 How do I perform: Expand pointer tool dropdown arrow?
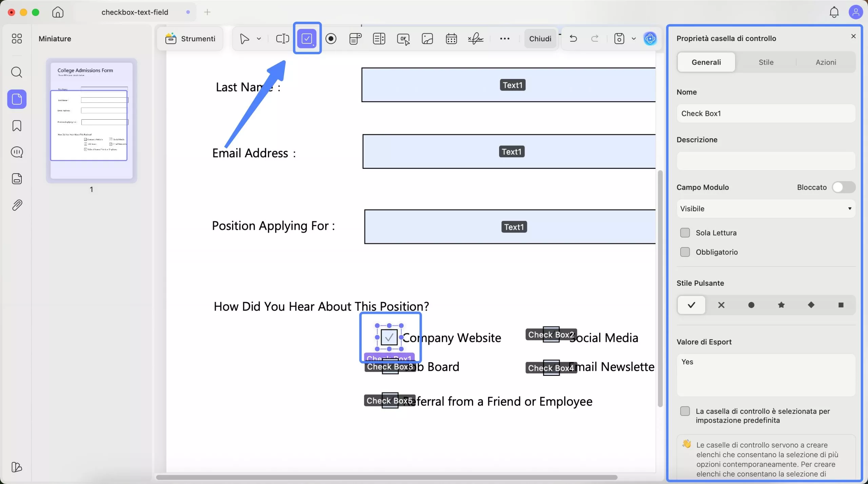[259, 39]
